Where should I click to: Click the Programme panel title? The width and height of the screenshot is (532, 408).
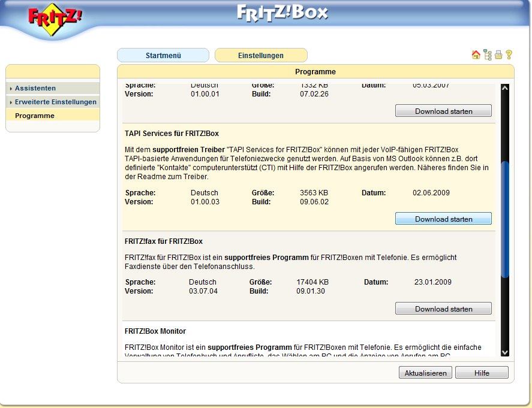[315, 71]
